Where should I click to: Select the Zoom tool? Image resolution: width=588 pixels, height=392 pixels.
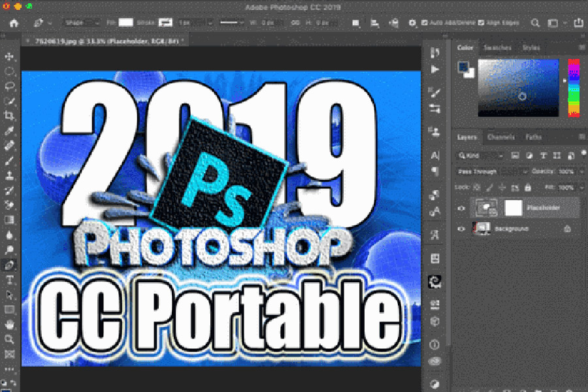pos(9,340)
